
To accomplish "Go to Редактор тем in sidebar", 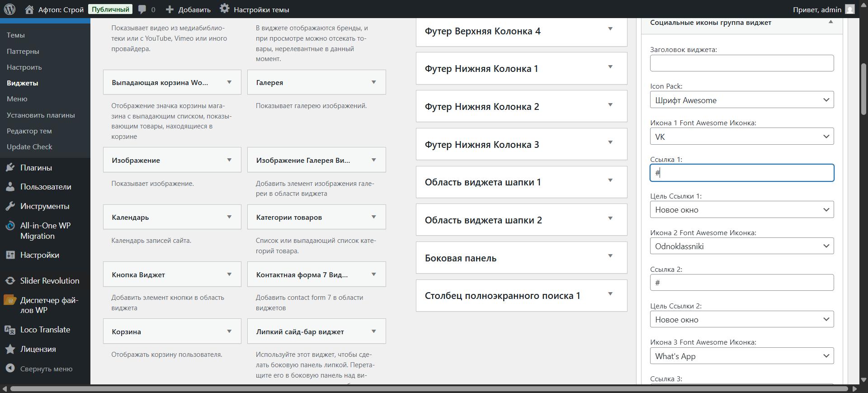I will (29, 131).
